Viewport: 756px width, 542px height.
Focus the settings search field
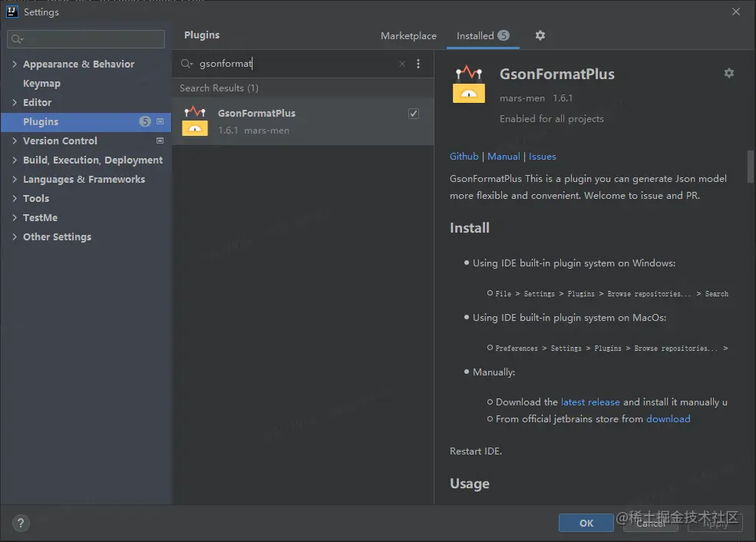[x=86, y=39]
